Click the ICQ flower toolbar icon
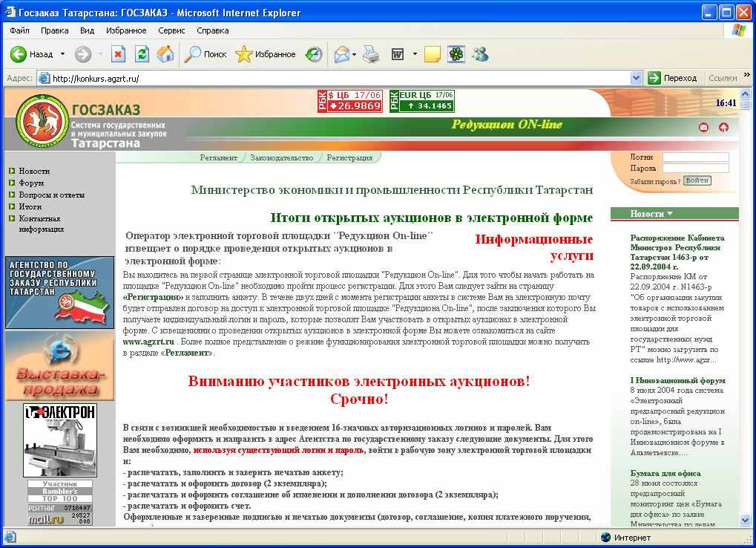Image resolution: width=756 pixels, height=548 pixels. click(456, 54)
